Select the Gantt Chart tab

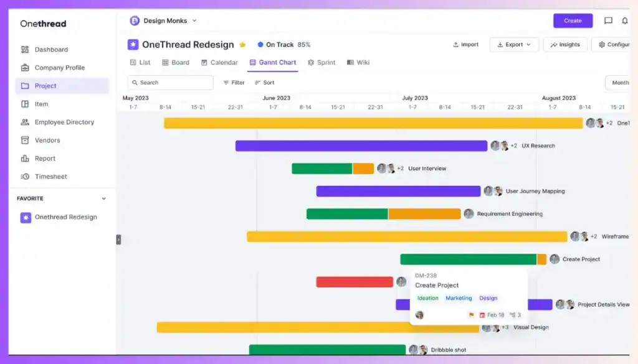273,63
